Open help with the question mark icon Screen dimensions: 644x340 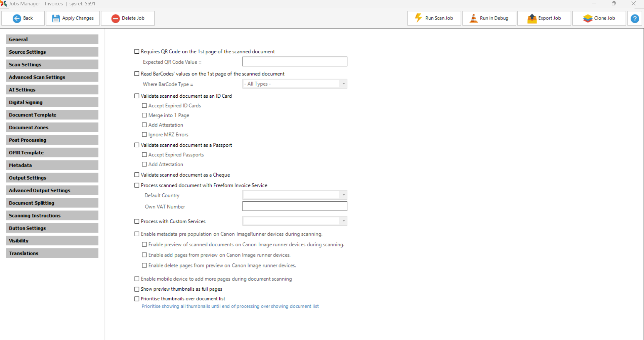(x=635, y=18)
